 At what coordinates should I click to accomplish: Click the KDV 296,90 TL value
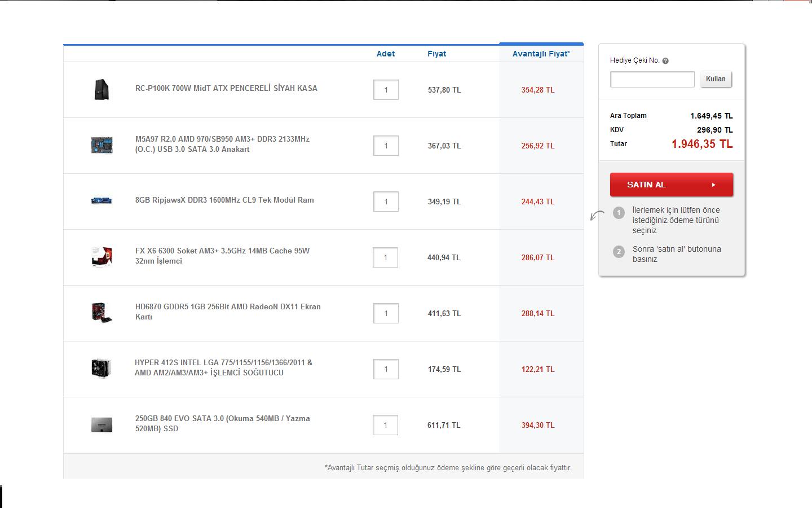tap(715, 130)
